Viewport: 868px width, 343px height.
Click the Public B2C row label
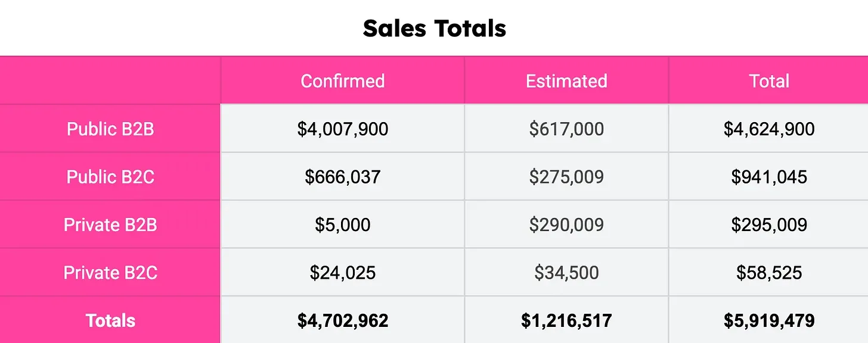[110, 177]
